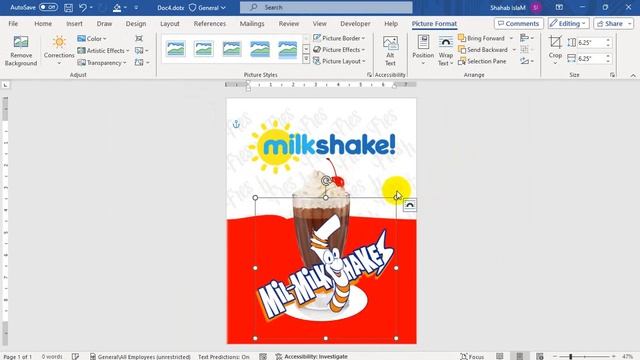Click the tab selector at ruler corner
The width and height of the screenshot is (640, 360).
point(5,85)
